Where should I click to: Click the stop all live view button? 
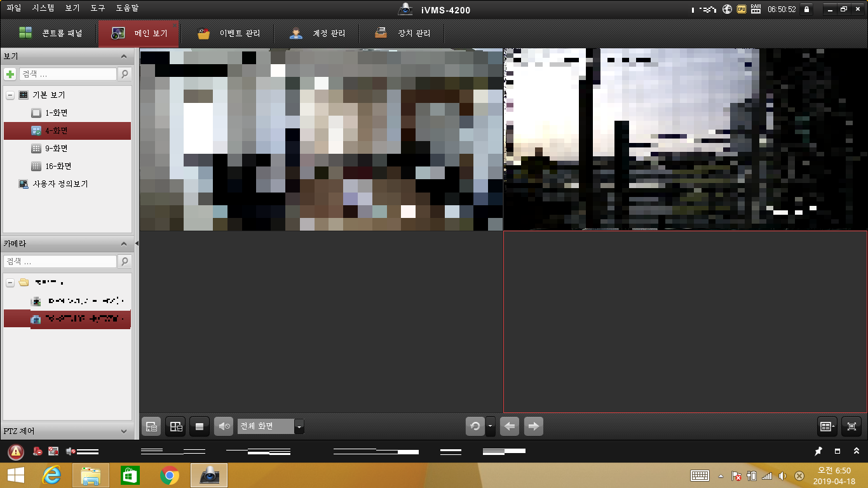pos(200,426)
